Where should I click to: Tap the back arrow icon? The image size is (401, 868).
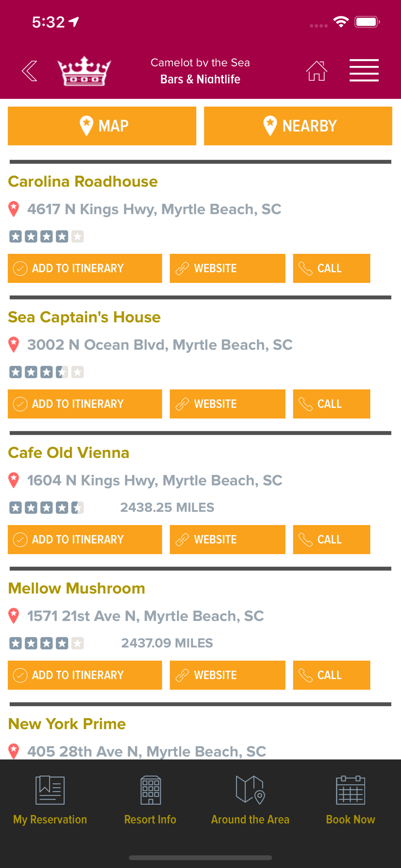pyautogui.click(x=30, y=71)
